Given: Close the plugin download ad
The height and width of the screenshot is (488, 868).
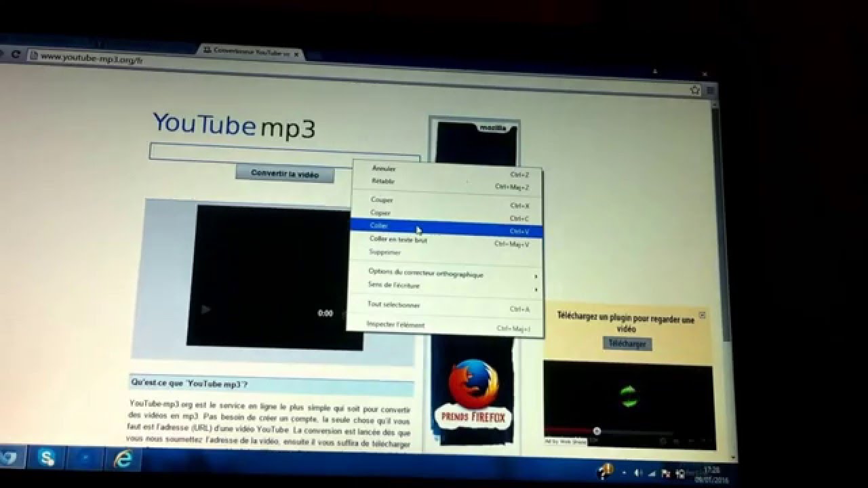Looking at the screenshot, I should click(702, 315).
